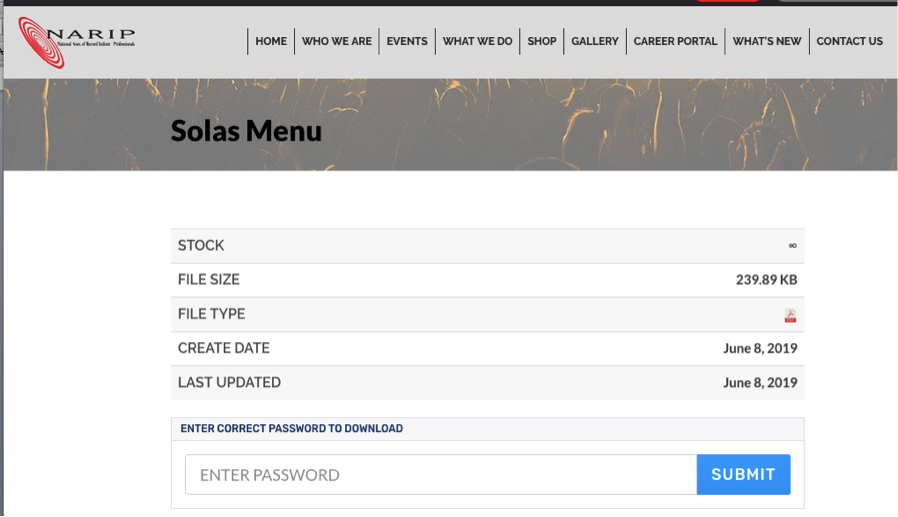Navigate to Career Portal
Viewport: 898px width, 517px height.
[x=675, y=41]
